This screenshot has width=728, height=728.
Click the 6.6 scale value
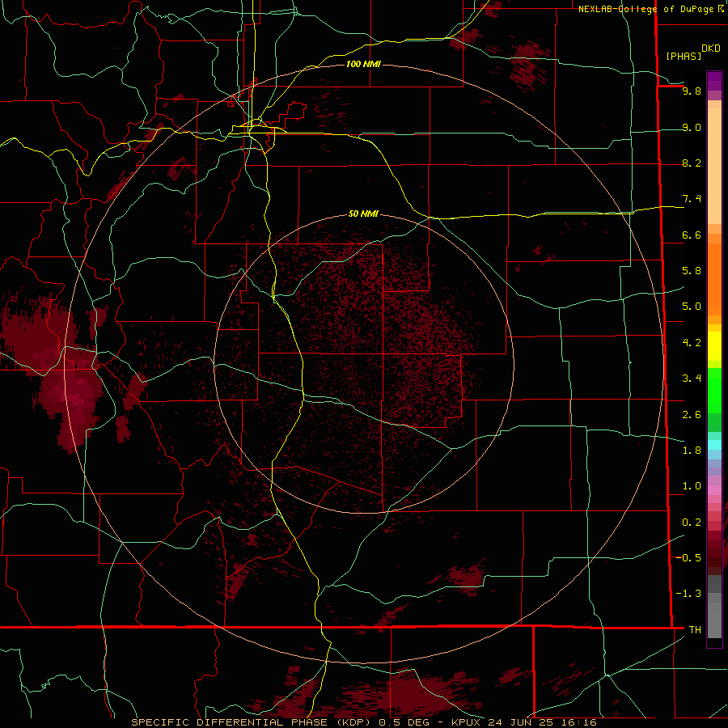tap(692, 235)
